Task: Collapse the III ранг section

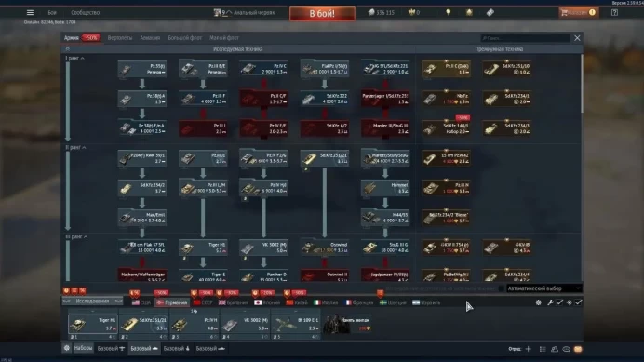Action: tap(77, 237)
